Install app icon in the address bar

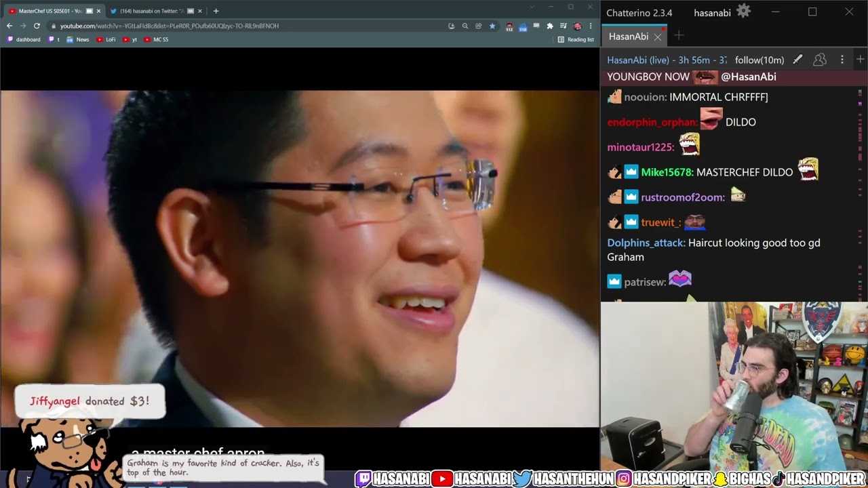point(452,26)
